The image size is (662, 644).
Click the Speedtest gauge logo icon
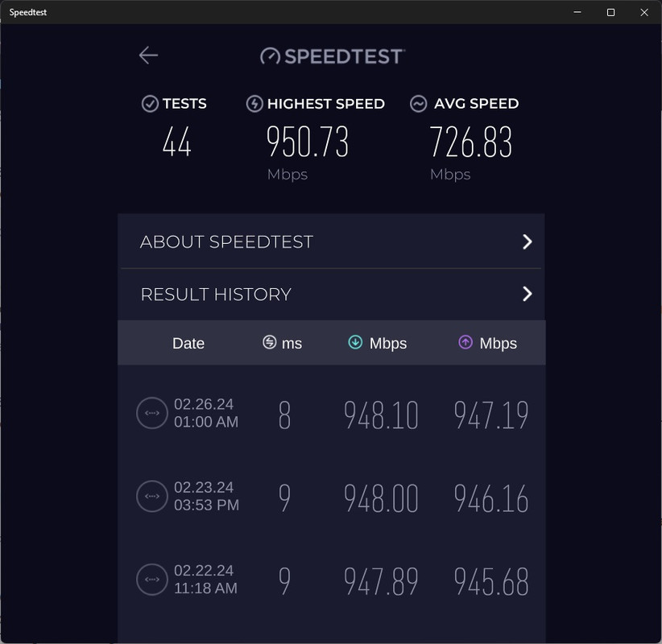271,56
